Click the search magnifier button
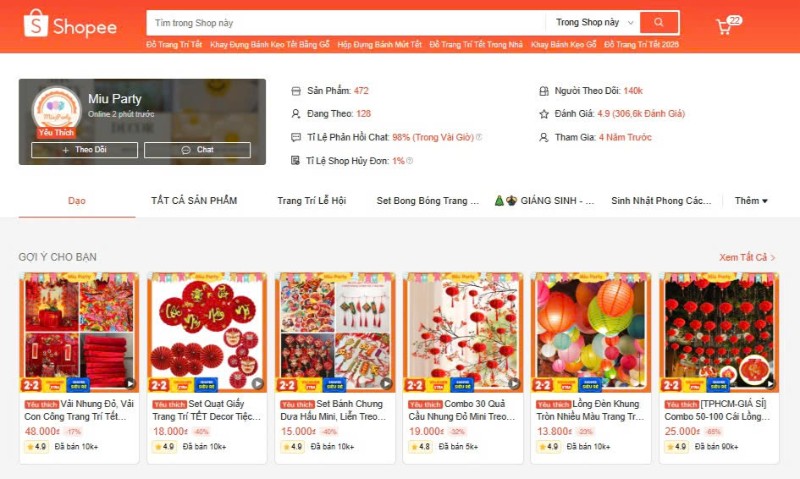Viewport: 800px width, 479px height. click(x=659, y=22)
